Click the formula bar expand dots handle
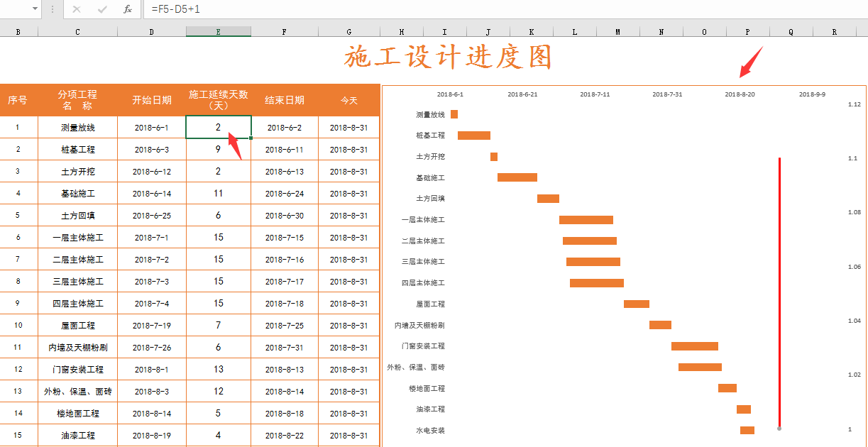Viewport: 868px width, 447px height. (x=52, y=9)
